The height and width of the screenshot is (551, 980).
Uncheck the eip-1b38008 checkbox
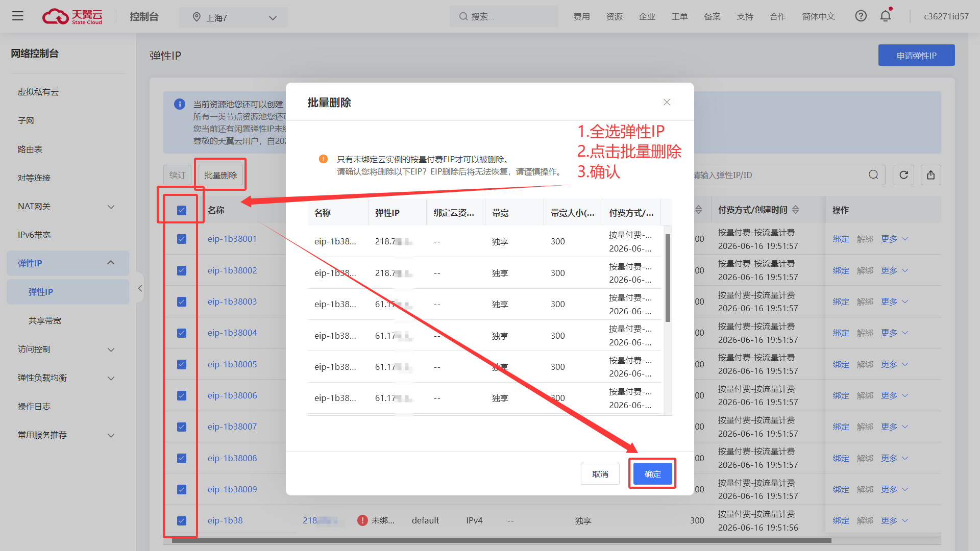click(182, 458)
